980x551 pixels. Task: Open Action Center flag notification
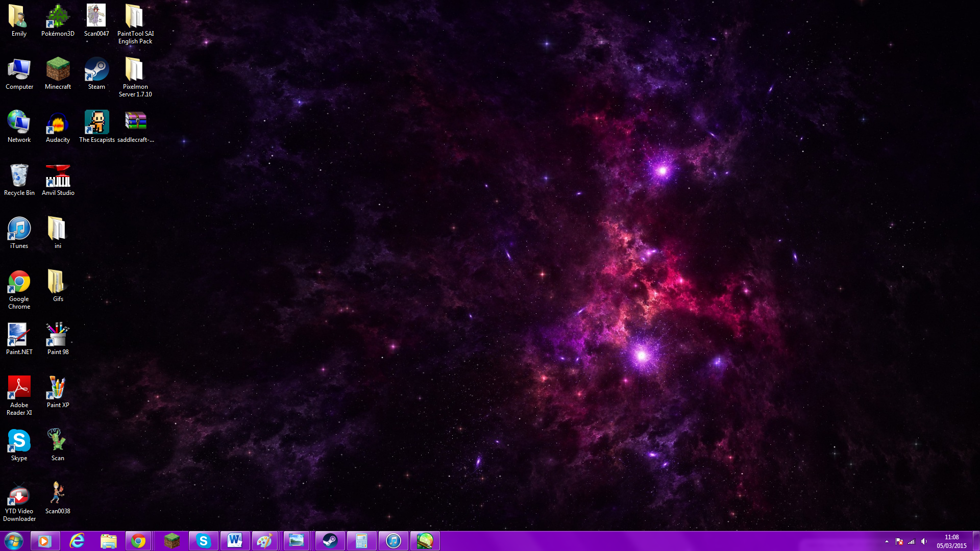point(899,541)
